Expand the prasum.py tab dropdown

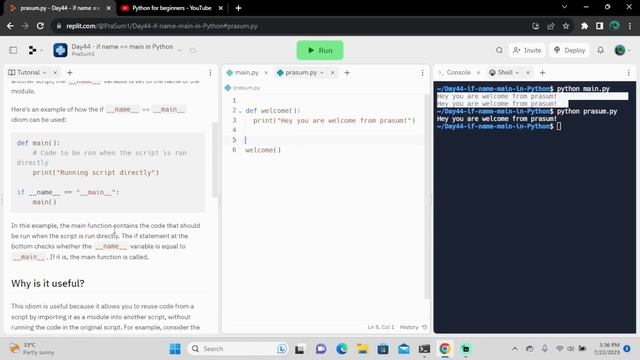click(x=322, y=73)
